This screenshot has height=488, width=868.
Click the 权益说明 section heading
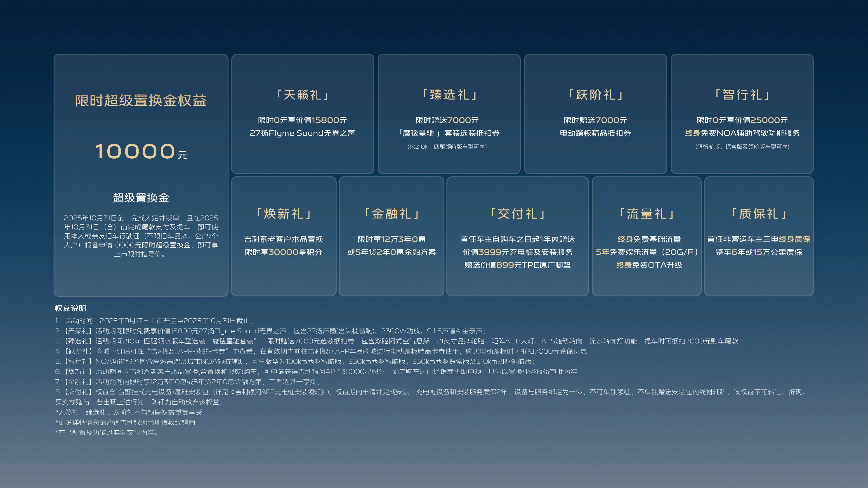coord(71,308)
